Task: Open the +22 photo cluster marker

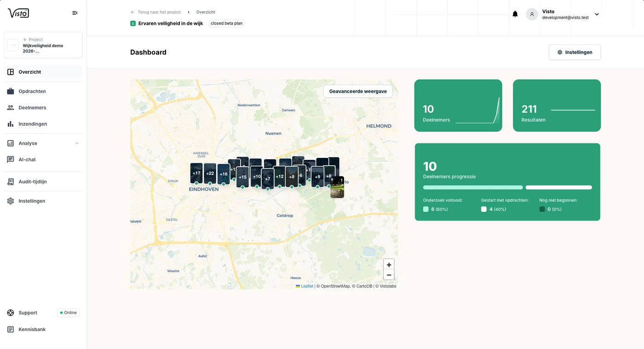Action: tap(210, 173)
